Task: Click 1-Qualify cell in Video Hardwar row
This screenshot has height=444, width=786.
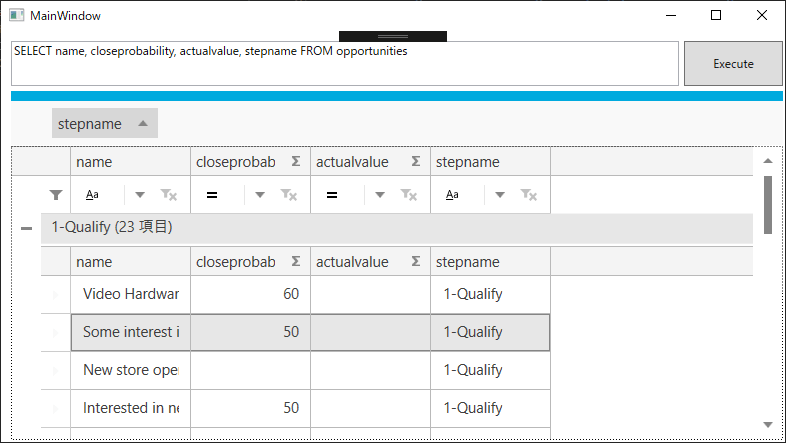Action: pos(490,294)
